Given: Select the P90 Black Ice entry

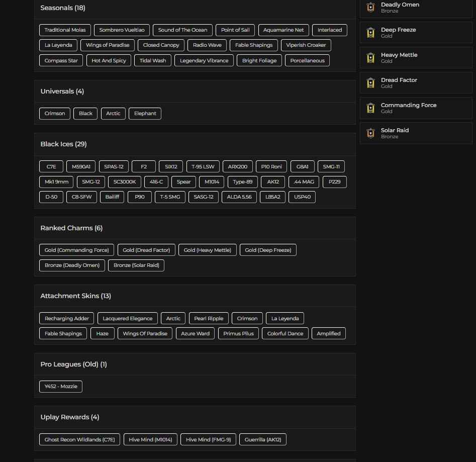Looking at the screenshot, I should click(x=139, y=197).
